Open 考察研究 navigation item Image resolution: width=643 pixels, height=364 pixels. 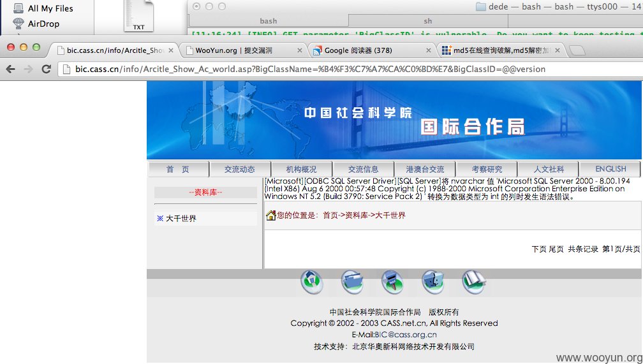click(487, 170)
